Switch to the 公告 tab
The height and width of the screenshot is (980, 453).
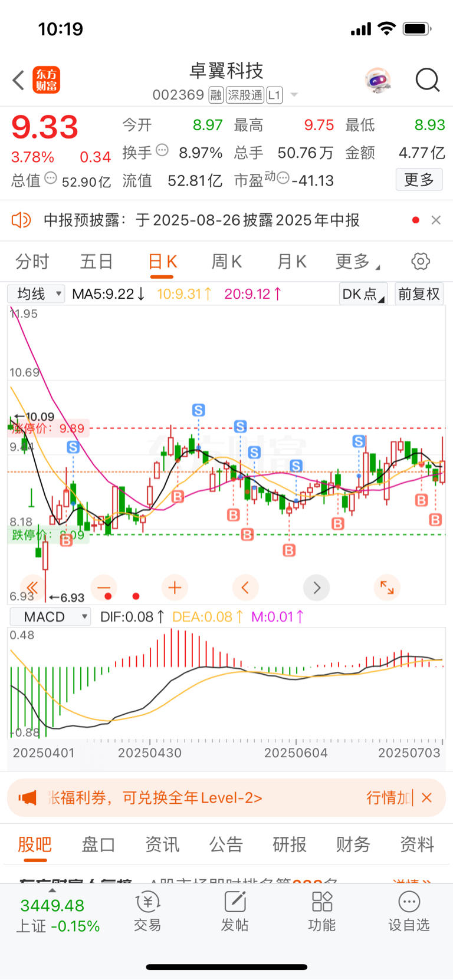click(x=226, y=844)
